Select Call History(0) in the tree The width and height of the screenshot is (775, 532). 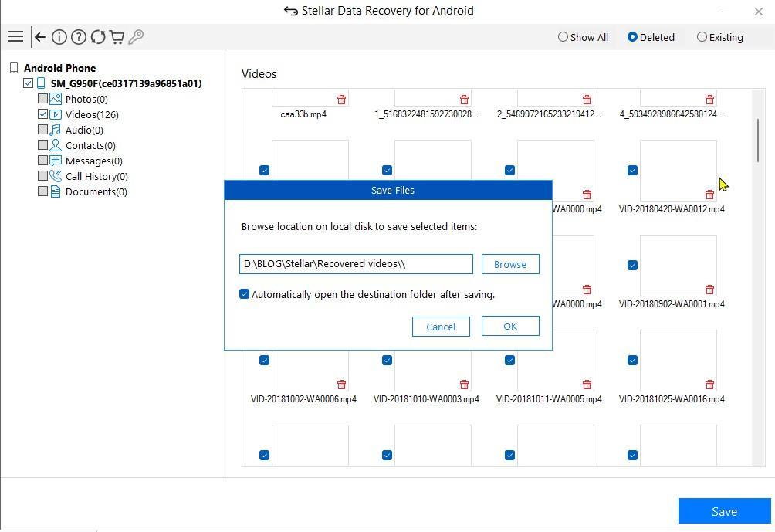pos(96,176)
